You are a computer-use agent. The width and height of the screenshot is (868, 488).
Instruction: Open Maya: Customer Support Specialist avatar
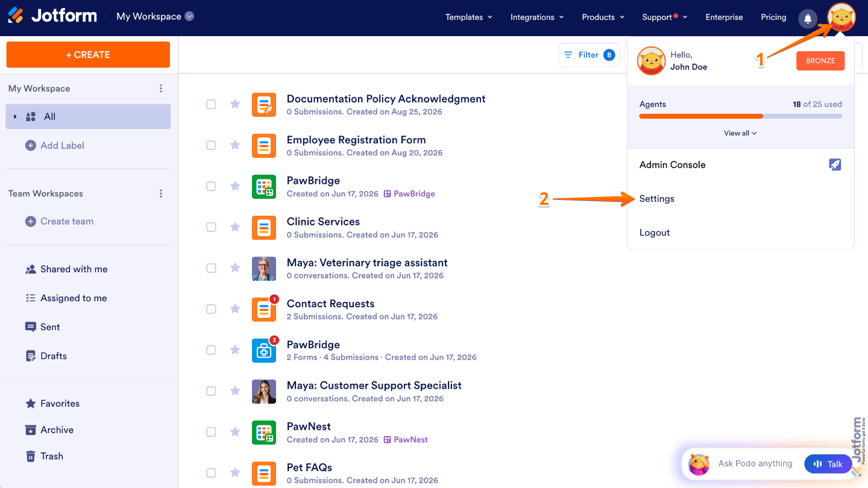tap(264, 392)
